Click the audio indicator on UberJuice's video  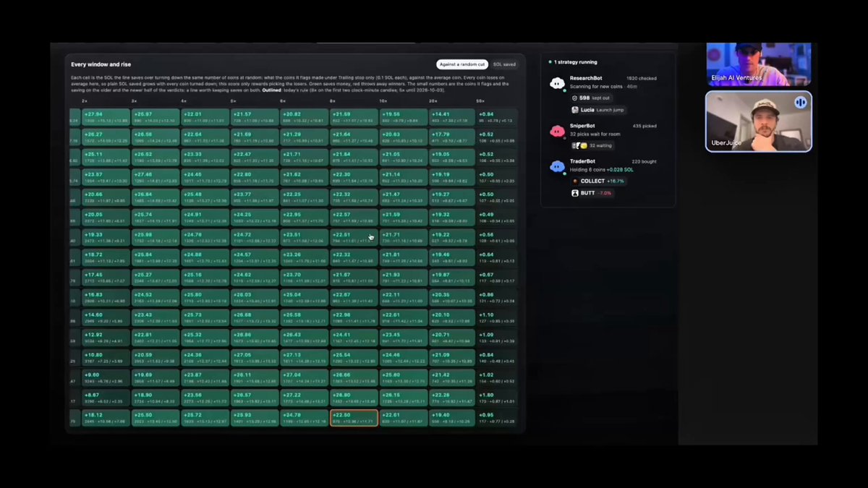[801, 102]
